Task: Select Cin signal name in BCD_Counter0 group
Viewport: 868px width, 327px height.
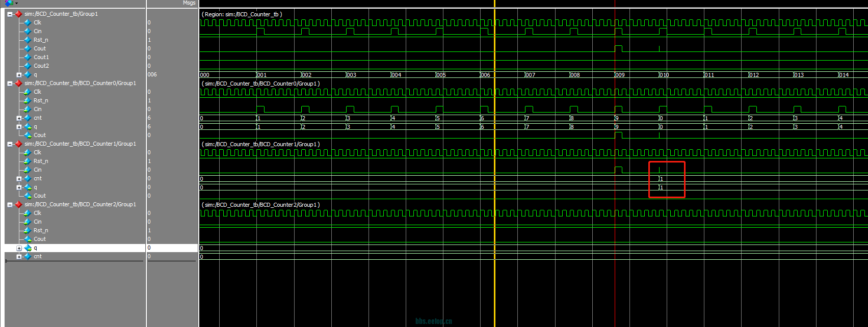Action: [38, 110]
